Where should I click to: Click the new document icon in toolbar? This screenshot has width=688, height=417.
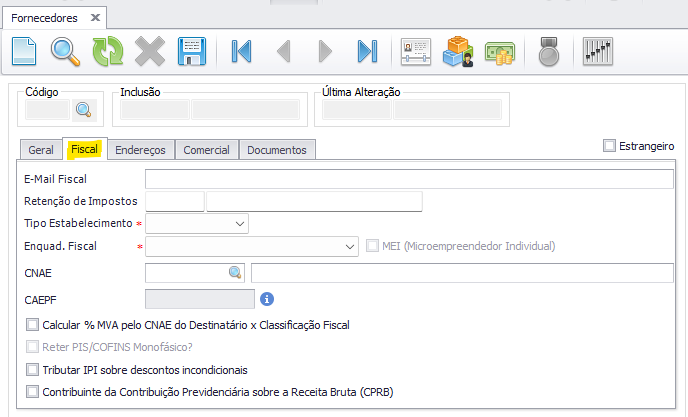(23, 51)
